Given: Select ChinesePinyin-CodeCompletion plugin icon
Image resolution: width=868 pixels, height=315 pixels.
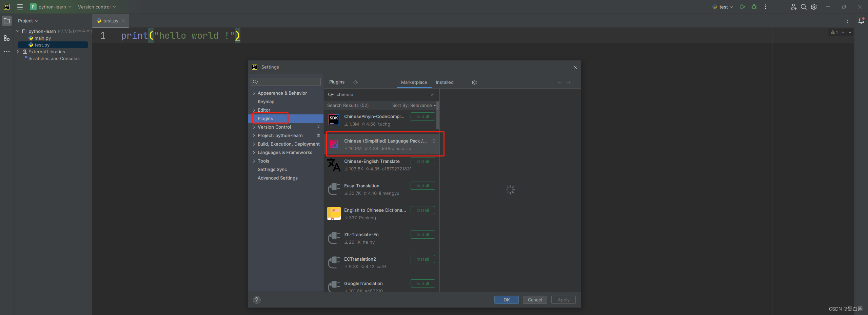Looking at the screenshot, I should click(x=334, y=119).
